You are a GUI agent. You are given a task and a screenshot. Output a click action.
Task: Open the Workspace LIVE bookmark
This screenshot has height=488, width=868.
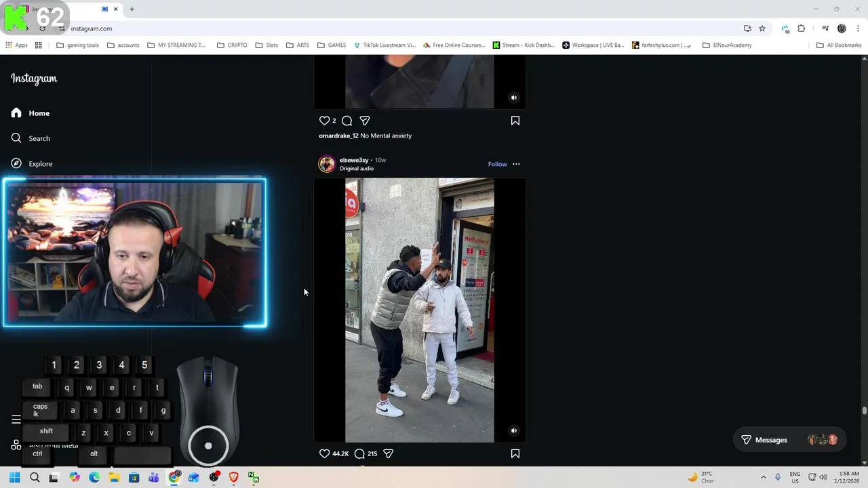click(593, 45)
